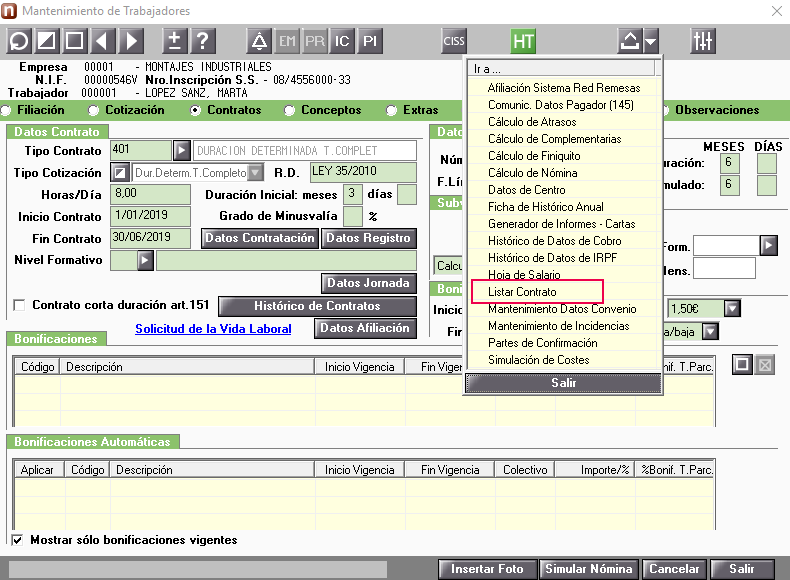Open the Datos Jornada button

368,283
